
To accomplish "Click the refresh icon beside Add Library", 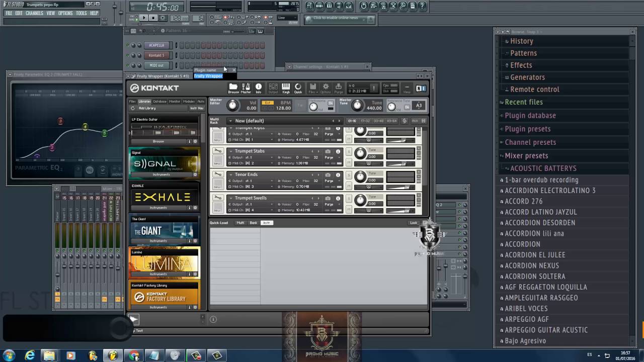I will (x=133, y=108).
